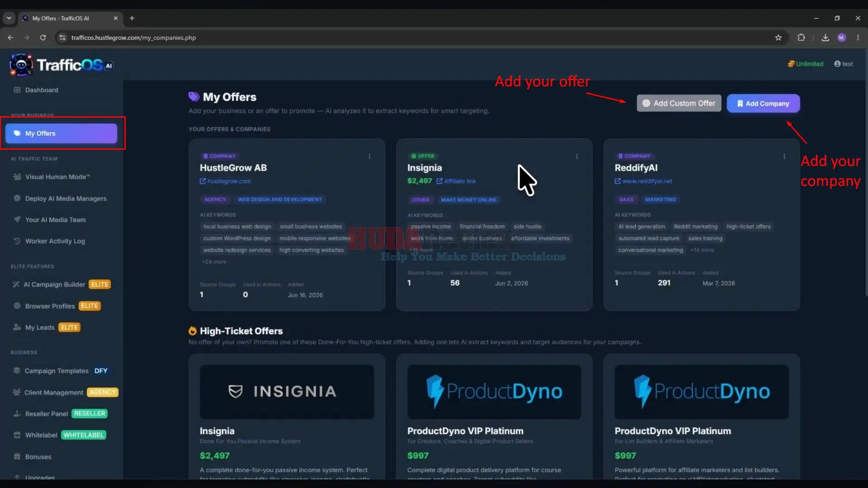Open Browser Profiles page
The height and width of the screenshot is (488, 868).
pyautogui.click(x=50, y=306)
